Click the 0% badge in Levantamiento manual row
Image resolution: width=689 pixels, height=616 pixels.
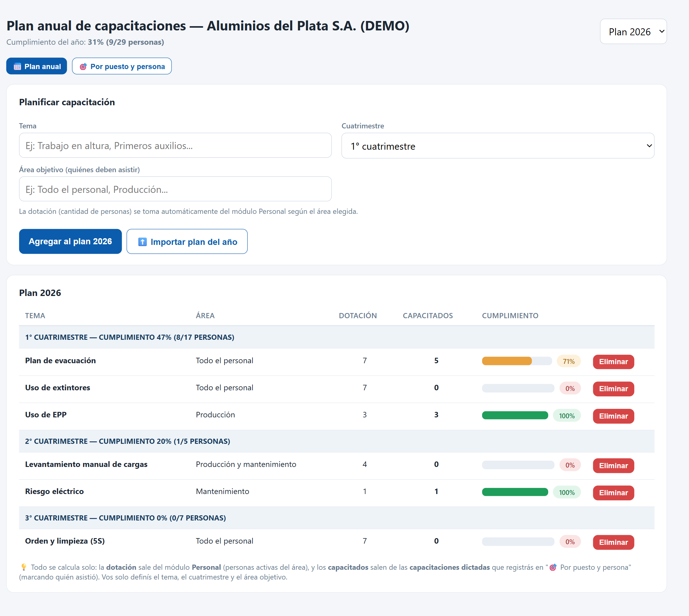[570, 465]
